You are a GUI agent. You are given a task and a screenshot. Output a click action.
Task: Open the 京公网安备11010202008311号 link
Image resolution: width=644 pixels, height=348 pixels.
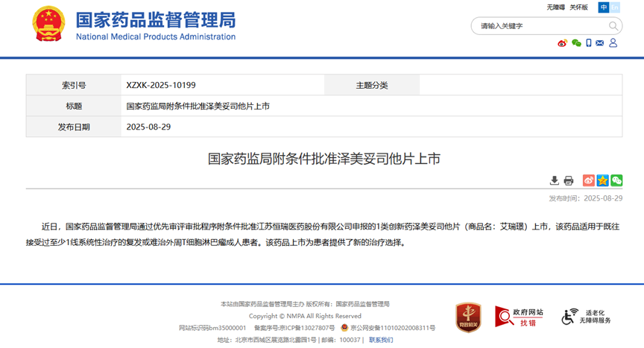pyautogui.click(x=393, y=328)
